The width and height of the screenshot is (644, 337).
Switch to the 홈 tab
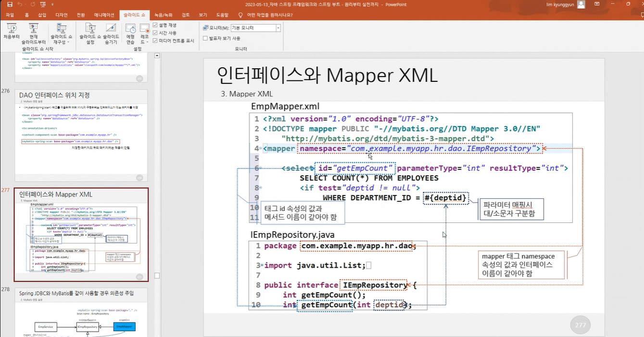coord(26,15)
